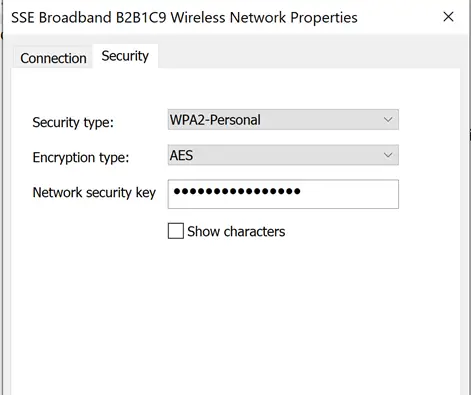
Task: Close the Wireless Network Properties dialog
Action: pos(448,17)
